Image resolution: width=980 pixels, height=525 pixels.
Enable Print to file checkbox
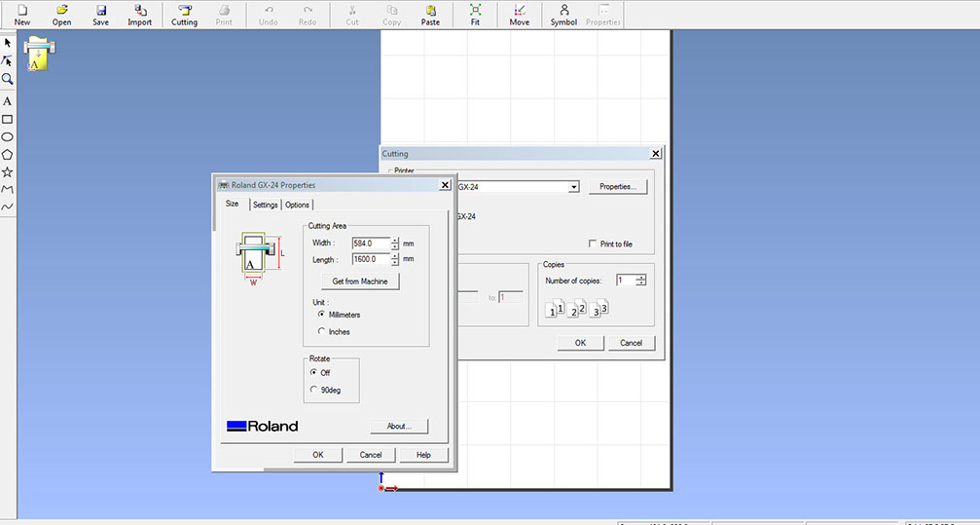click(x=592, y=244)
